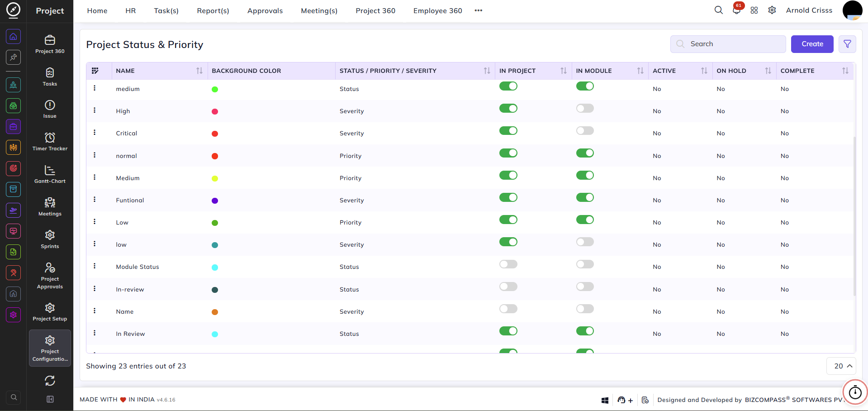The height and width of the screenshot is (411, 868).
Task: Click the Create button
Action: [812, 44]
